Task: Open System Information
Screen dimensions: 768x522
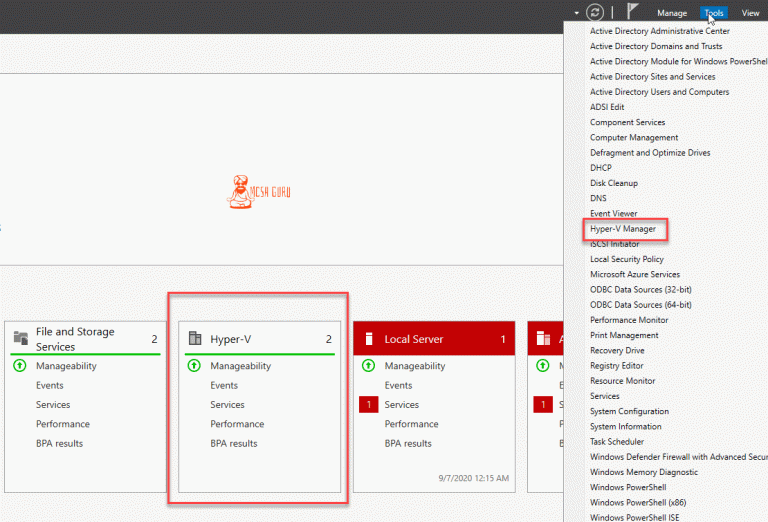Action: point(625,426)
